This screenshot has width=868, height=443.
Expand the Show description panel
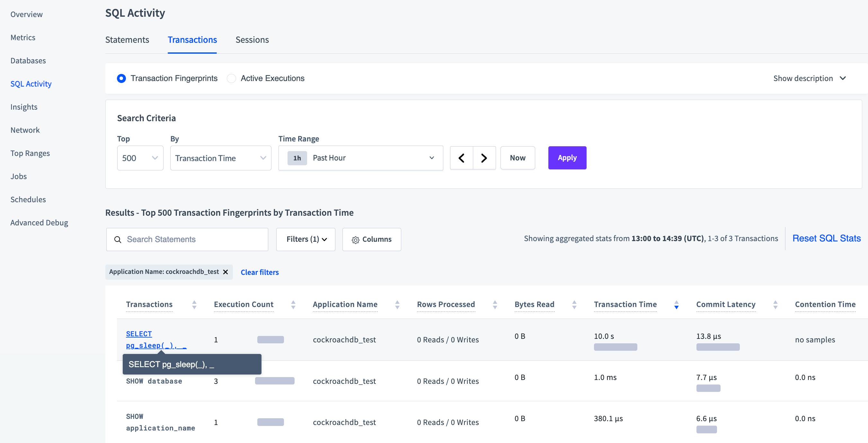(810, 78)
